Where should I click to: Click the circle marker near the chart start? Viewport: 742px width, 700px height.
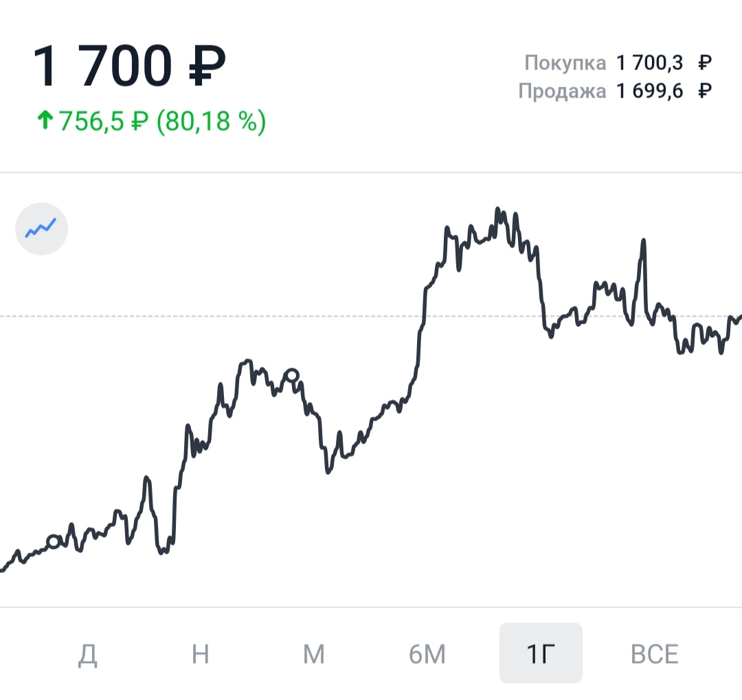[54, 542]
